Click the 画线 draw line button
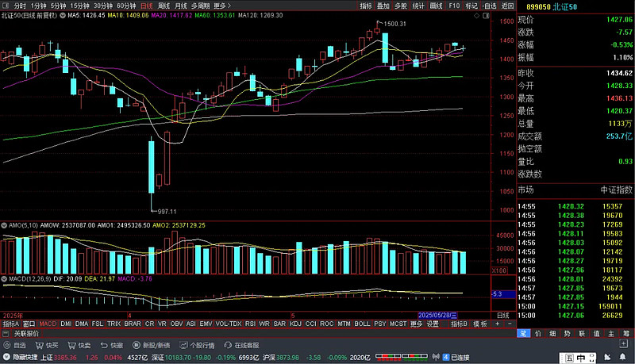 (436, 6)
